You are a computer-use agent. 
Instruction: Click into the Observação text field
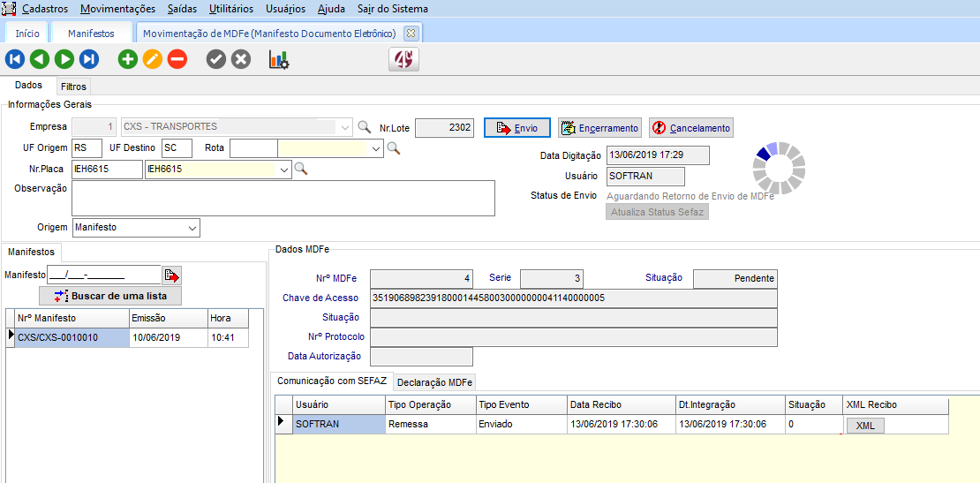click(283, 198)
